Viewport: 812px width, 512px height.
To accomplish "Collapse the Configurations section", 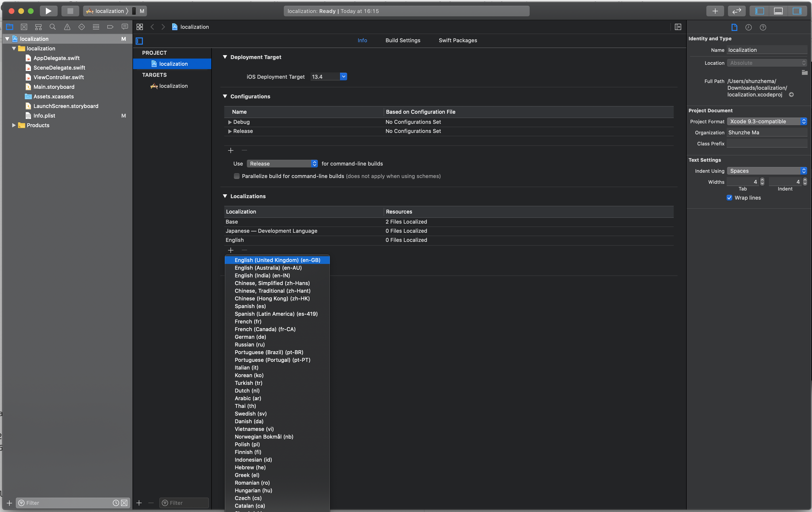I will 225,96.
